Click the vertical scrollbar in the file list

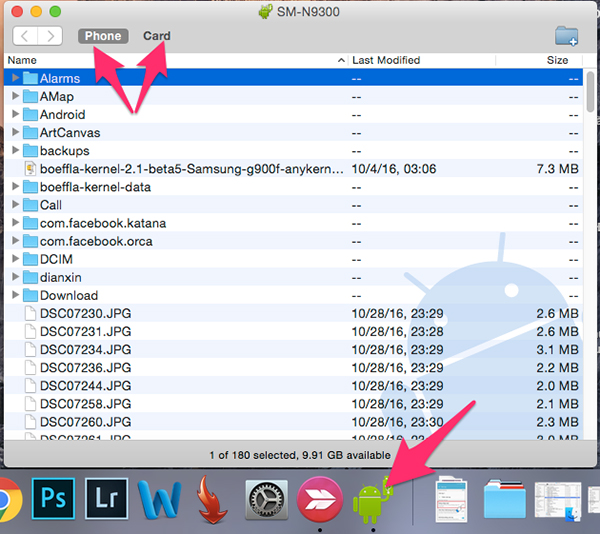click(591, 92)
